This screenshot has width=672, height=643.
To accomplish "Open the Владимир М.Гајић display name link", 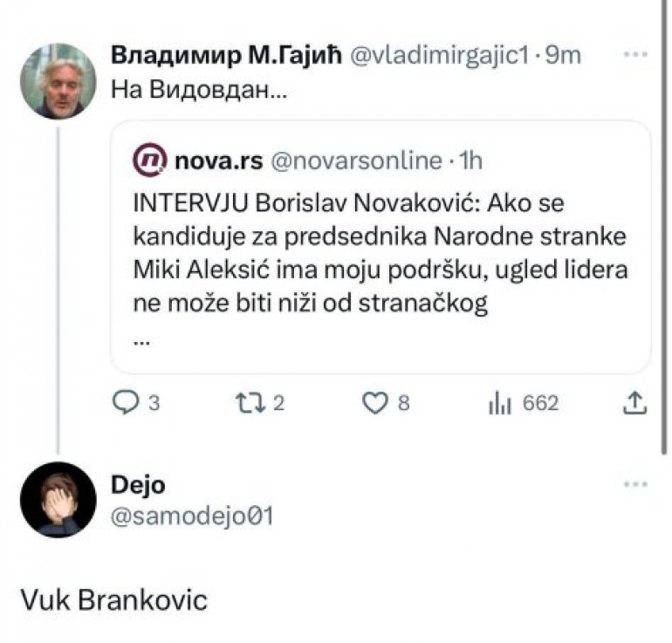I will click(x=228, y=55).
